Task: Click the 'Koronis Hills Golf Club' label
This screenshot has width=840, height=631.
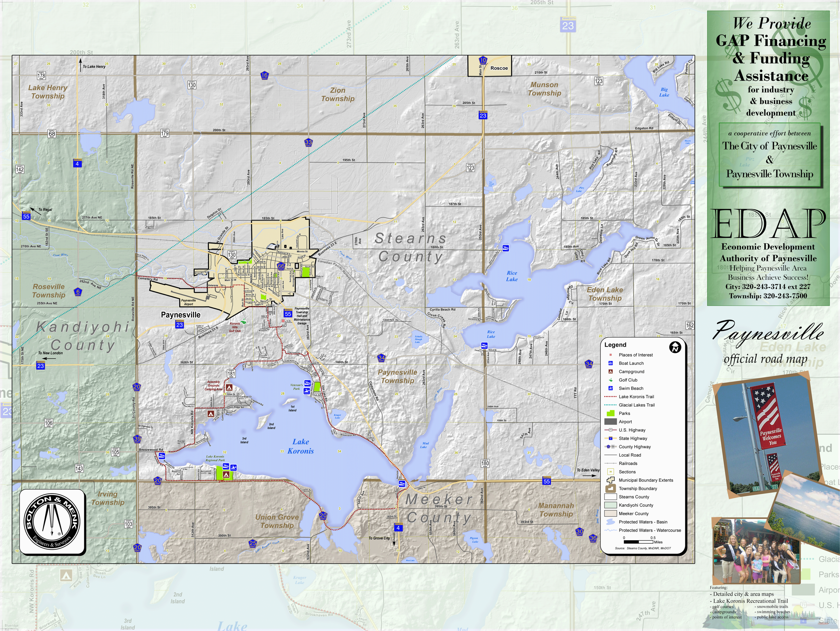Action: point(235,327)
